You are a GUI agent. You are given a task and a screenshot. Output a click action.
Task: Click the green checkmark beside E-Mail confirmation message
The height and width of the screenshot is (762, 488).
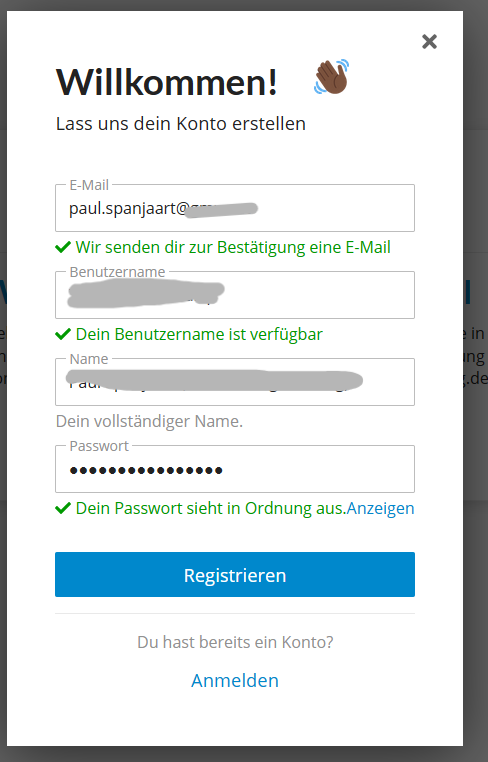[63, 247]
